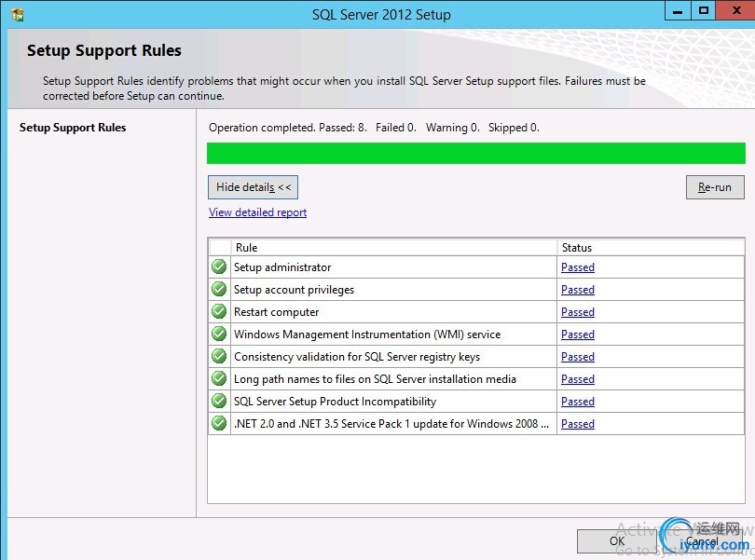Open Passed status for Long path names rule
Viewport: 755px width, 560px height.
tap(578, 379)
